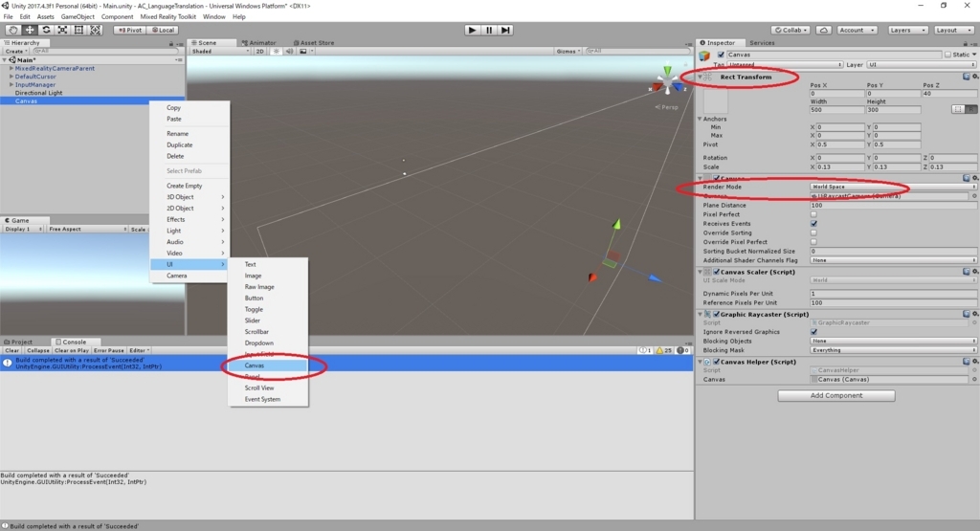Toggle the 2D scene view mode

click(x=260, y=52)
